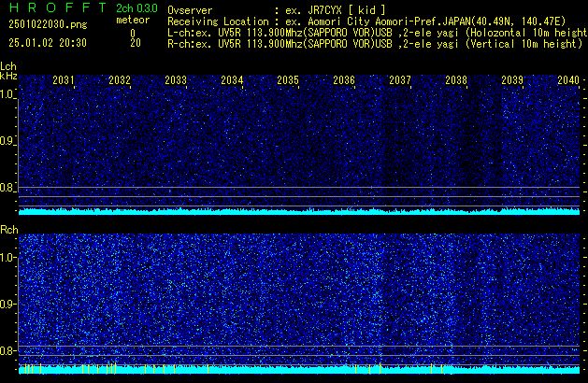Viewport: 588px width, 383px height.
Task: Select the 2038 time marker
Action: [x=456, y=80]
